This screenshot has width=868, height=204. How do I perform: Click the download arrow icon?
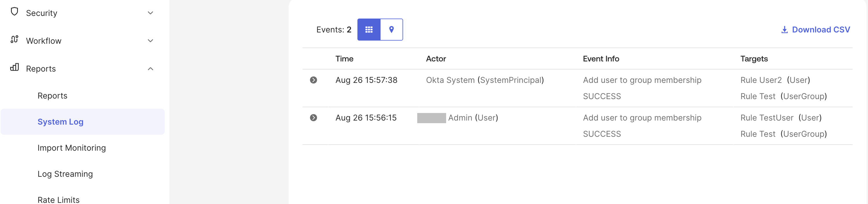tap(784, 30)
